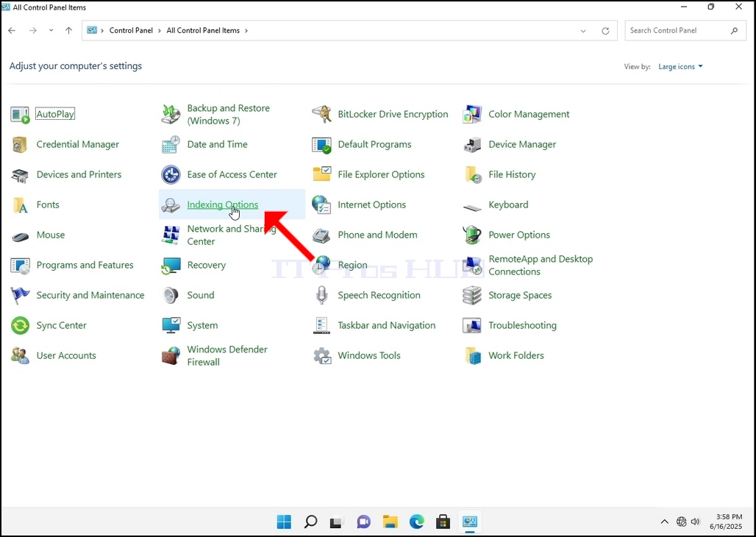Open the System monitor icon
756x537 pixels.
[171, 325]
